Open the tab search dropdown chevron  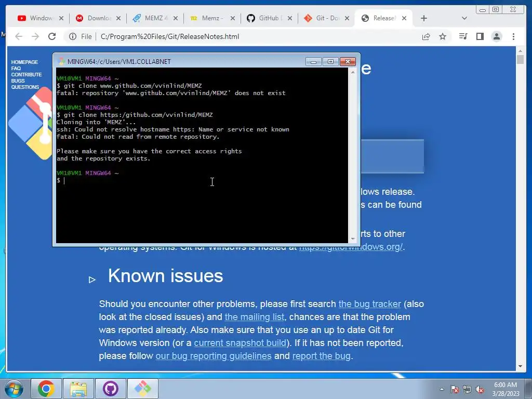point(464,18)
